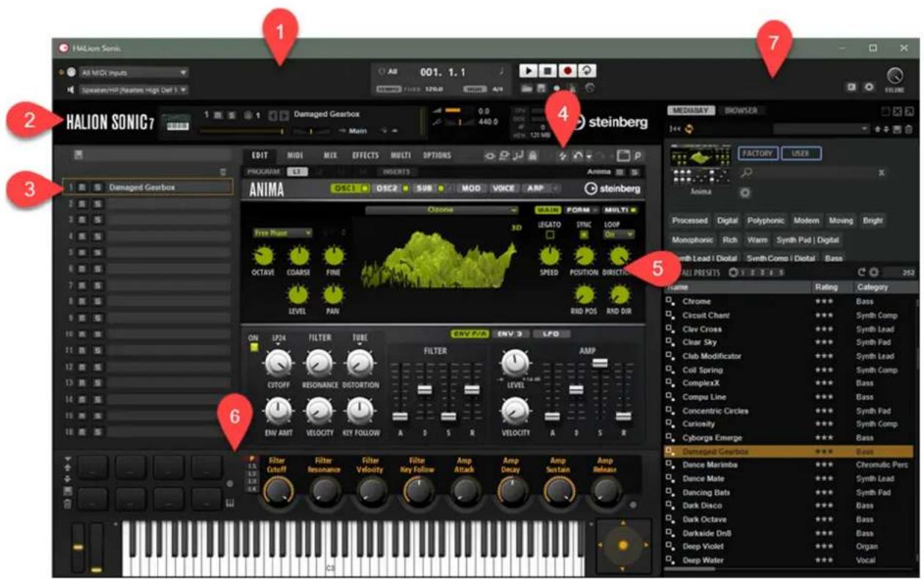Adjust the Filter CUTOFF knob
The image size is (924, 579).
coord(280,362)
